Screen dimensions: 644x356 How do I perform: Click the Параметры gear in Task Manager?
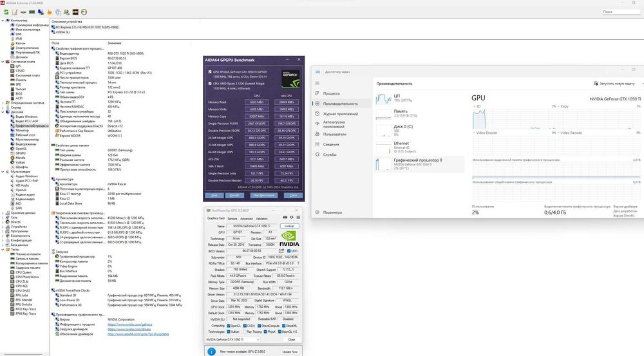click(x=317, y=212)
